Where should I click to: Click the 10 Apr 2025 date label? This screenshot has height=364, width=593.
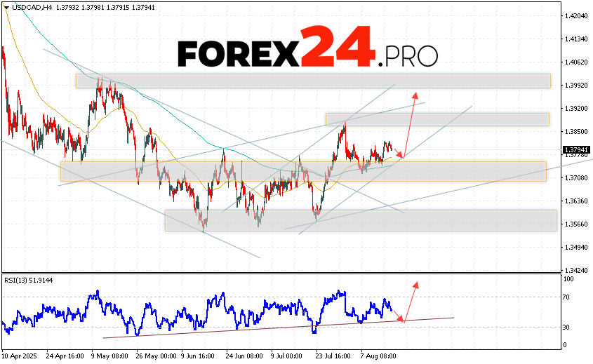tap(20, 356)
